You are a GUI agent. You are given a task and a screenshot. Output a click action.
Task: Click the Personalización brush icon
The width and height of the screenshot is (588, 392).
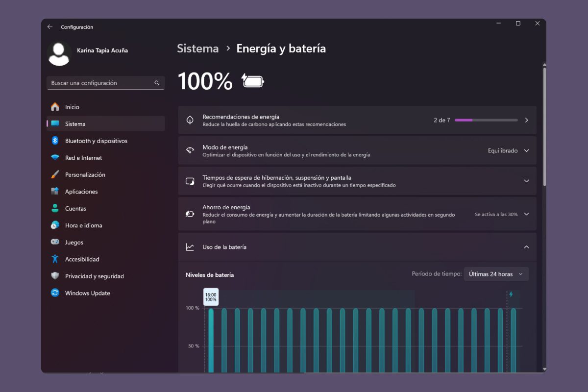(x=55, y=174)
